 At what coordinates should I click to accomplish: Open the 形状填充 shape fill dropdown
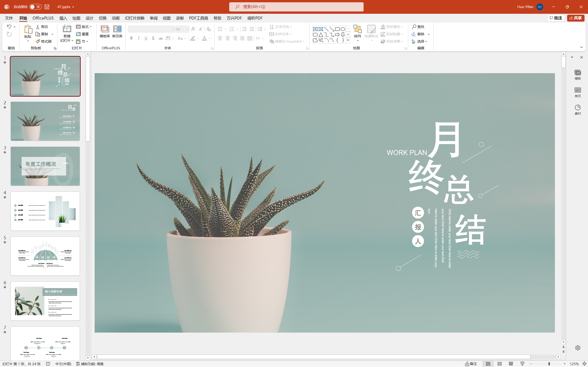402,27
